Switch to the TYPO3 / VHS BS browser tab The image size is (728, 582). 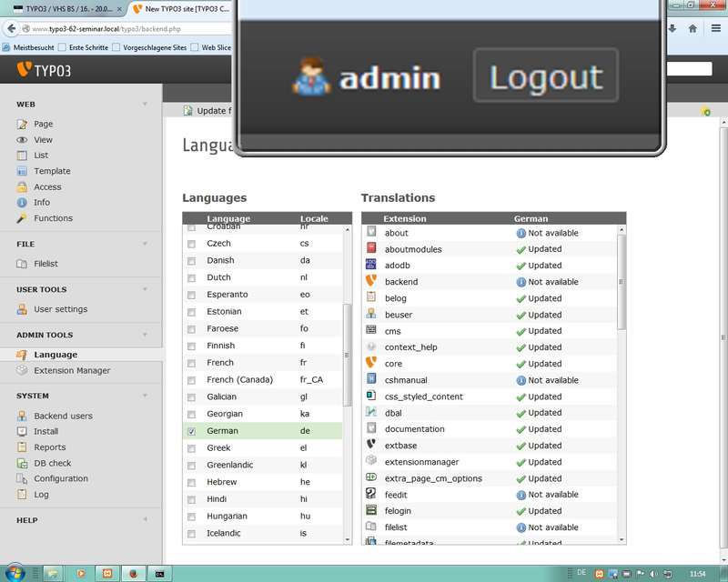pos(67,8)
